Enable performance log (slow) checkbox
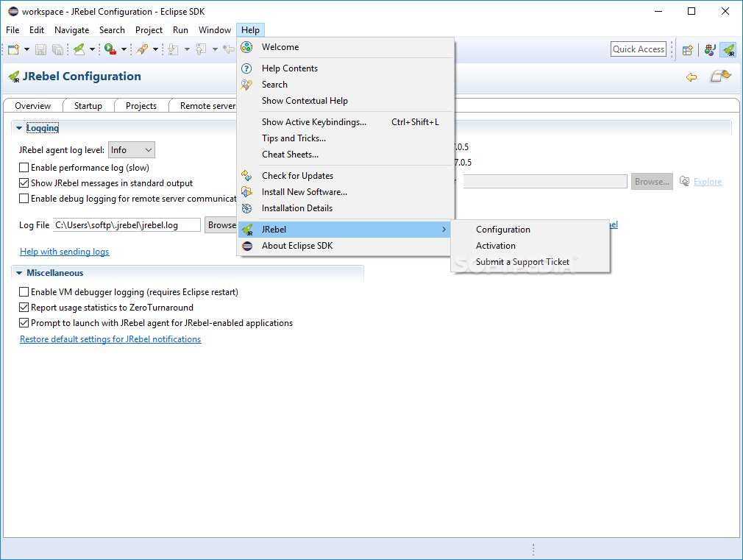 pyautogui.click(x=24, y=167)
